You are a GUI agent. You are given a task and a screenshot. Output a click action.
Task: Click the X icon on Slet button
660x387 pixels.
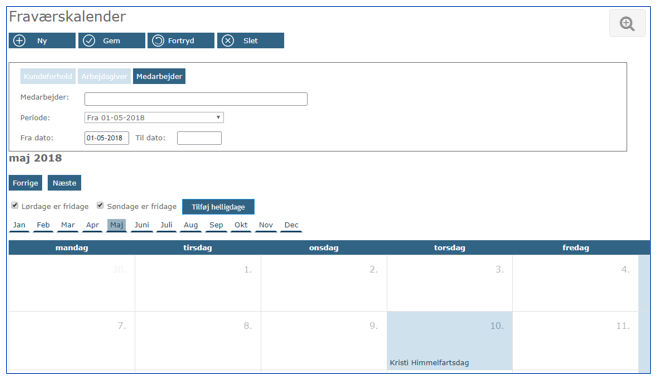pos(228,41)
